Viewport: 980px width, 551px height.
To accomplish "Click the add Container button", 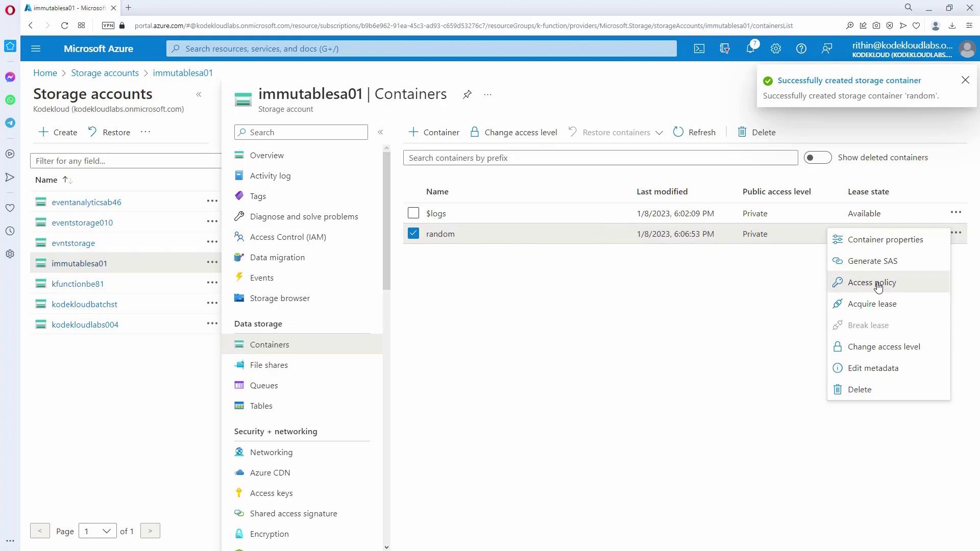I will coord(434,132).
